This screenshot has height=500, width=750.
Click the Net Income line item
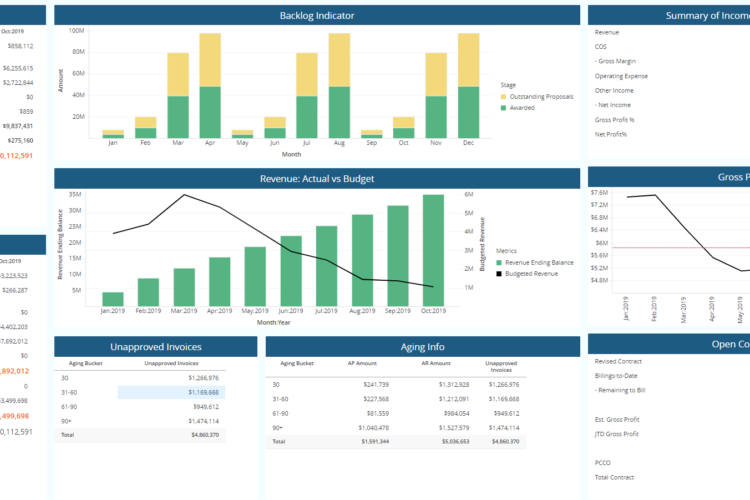pyautogui.click(x=614, y=105)
